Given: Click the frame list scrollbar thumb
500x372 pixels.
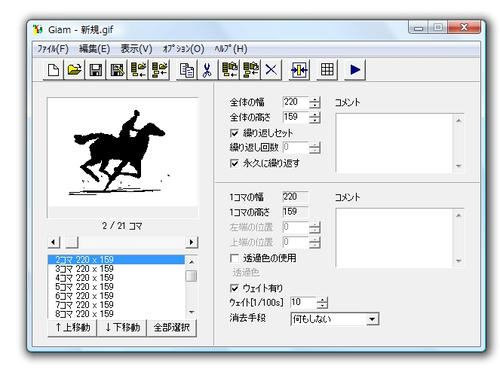Looking at the screenshot, I should [191, 276].
